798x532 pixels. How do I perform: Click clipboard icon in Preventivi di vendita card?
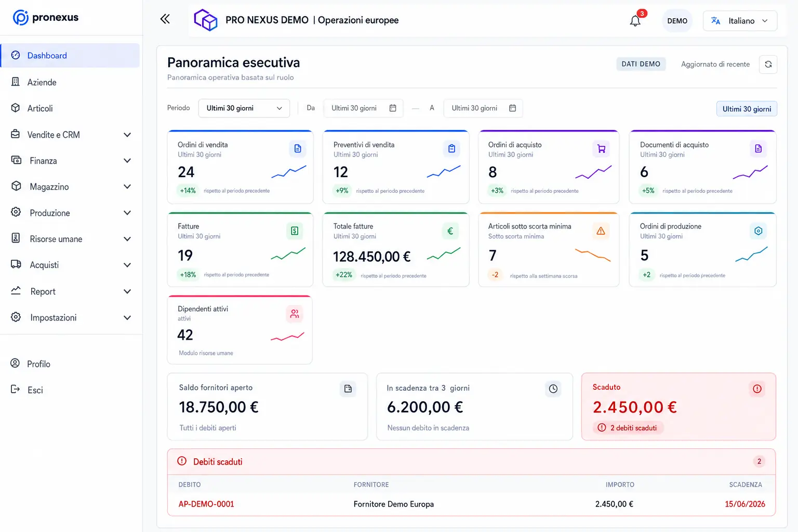451,149
